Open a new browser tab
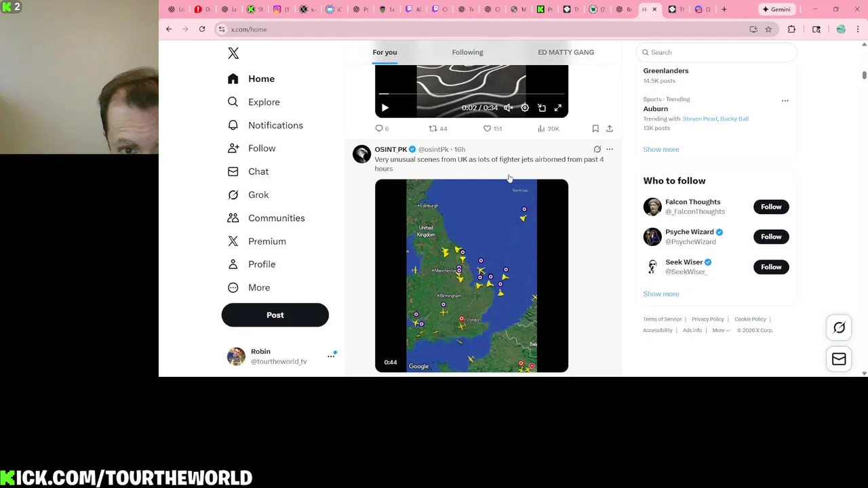 724,9
